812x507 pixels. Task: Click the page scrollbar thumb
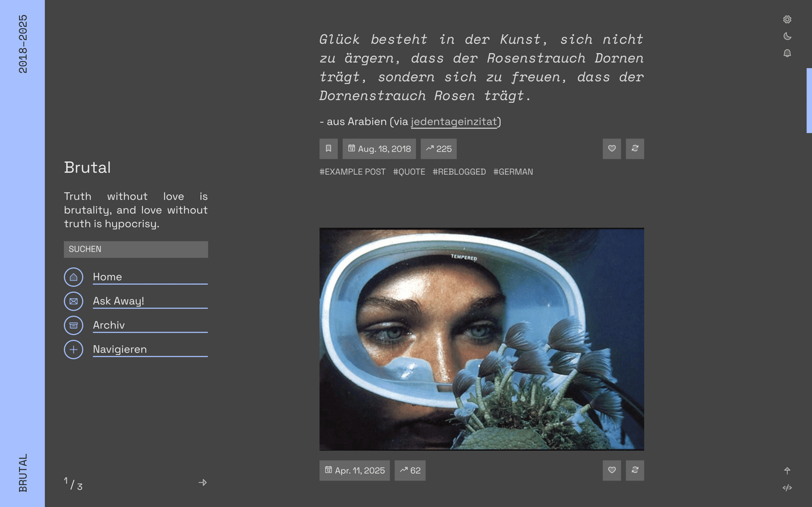[809, 101]
